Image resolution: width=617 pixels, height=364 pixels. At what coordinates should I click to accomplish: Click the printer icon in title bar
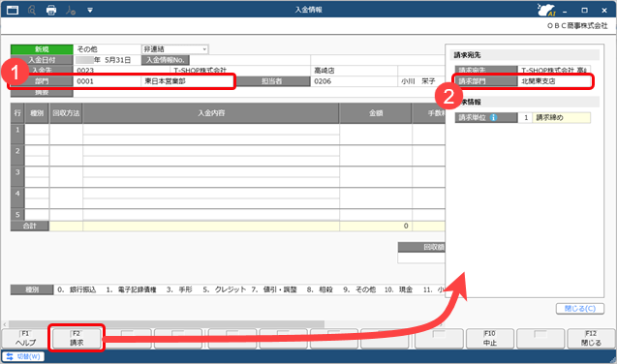(x=51, y=10)
